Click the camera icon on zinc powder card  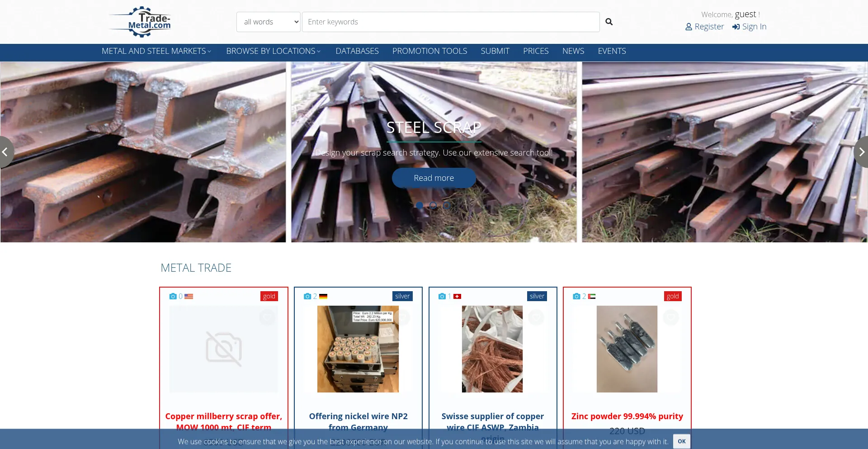(x=576, y=297)
